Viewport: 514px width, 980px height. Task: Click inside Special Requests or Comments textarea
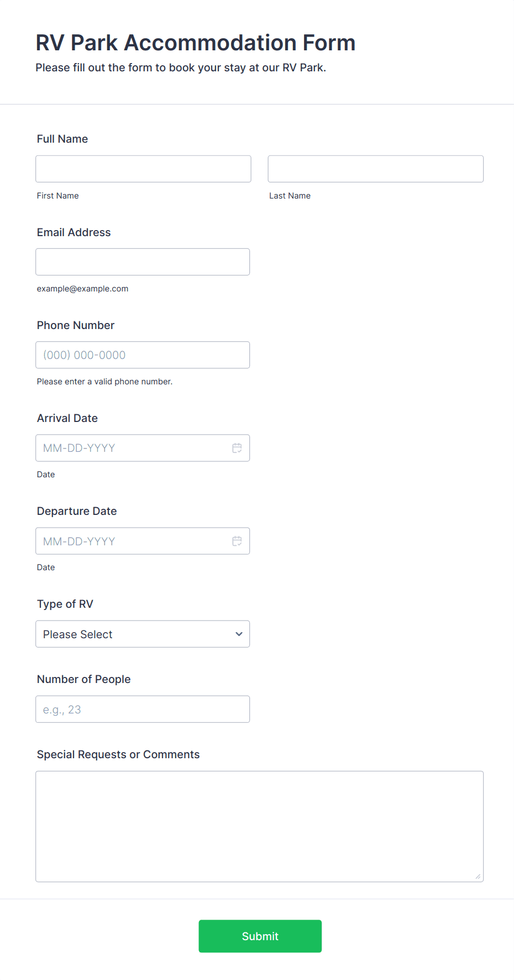point(260,826)
